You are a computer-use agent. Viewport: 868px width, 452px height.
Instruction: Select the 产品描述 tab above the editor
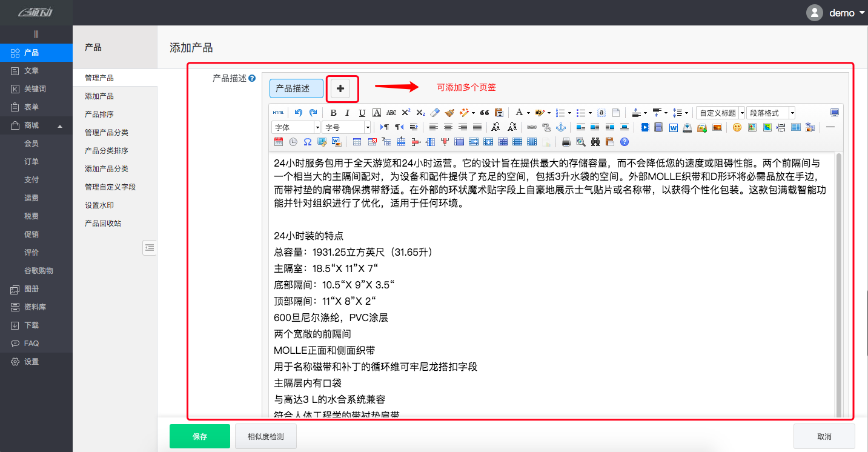(296, 88)
